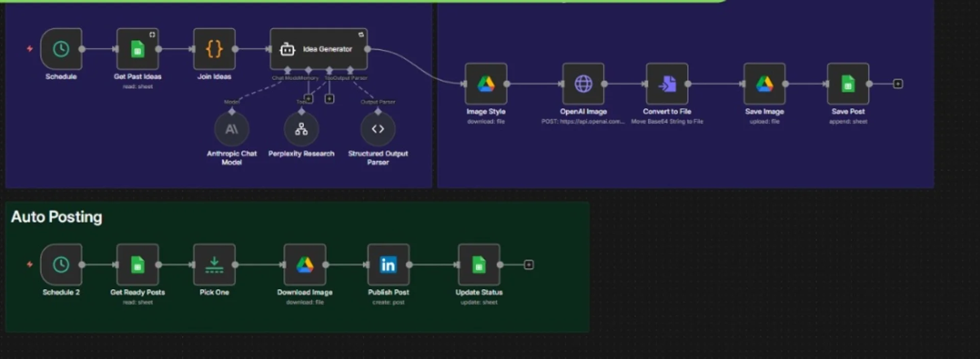Click the Pick One limit node
This screenshot has width=980, height=359.
[214, 265]
